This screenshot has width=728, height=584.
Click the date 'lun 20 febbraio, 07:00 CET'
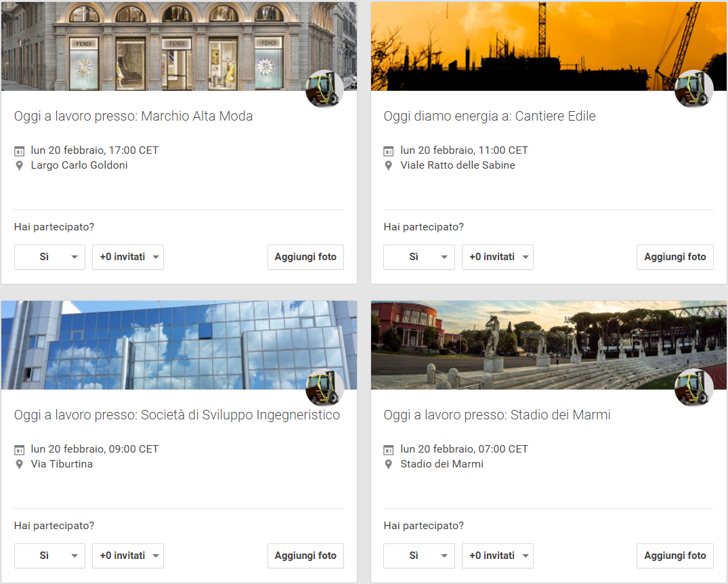(465, 449)
